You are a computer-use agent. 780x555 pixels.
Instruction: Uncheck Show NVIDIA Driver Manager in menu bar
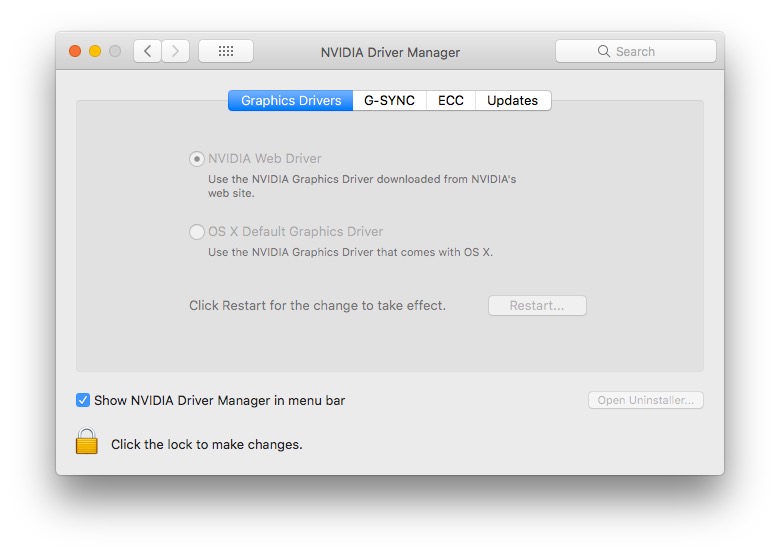pos(83,400)
